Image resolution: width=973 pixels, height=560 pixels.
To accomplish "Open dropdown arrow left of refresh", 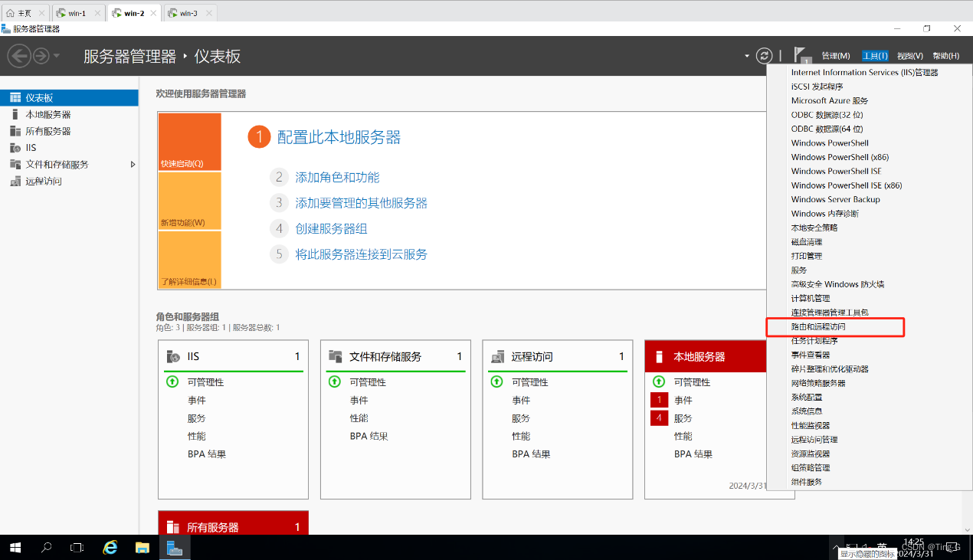I will [x=747, y=56].
